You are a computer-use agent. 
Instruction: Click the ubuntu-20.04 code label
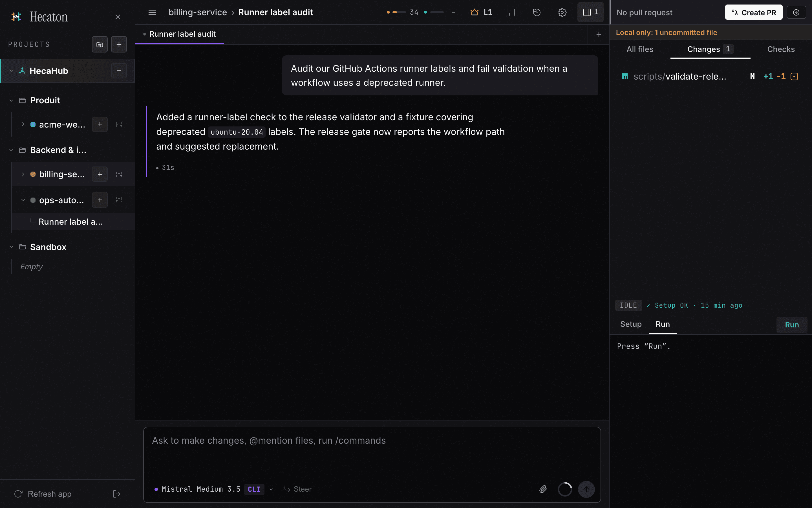[x=237, y=132]
